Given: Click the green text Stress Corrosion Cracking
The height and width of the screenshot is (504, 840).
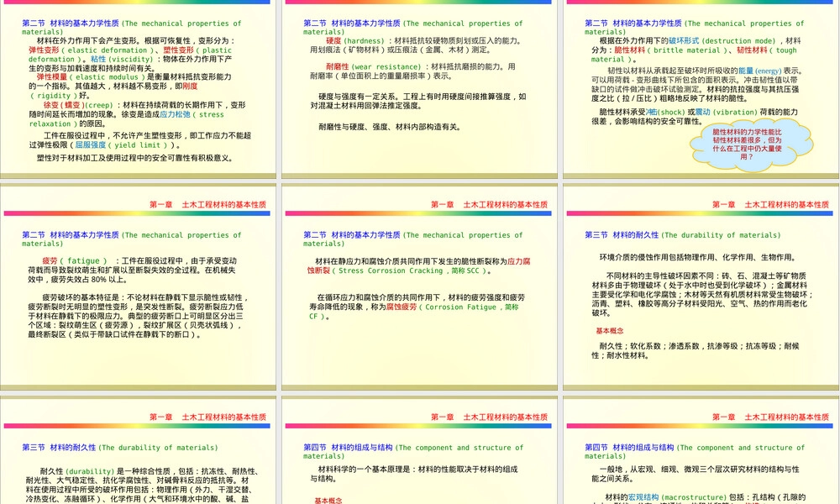Looking at the screenshot, I should [391, 271].
